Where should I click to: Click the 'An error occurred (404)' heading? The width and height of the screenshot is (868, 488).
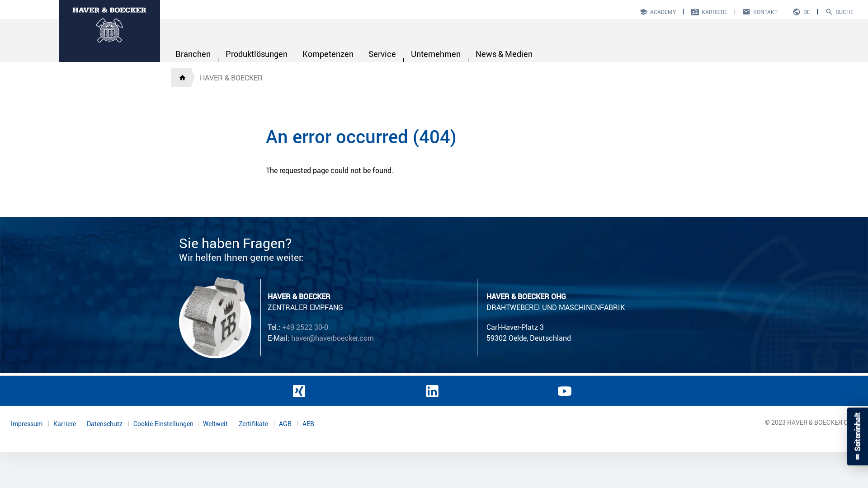[361, 137]
